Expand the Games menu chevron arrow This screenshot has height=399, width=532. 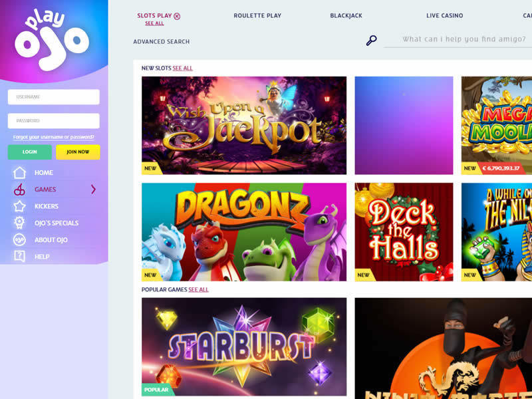pos(93,190)
